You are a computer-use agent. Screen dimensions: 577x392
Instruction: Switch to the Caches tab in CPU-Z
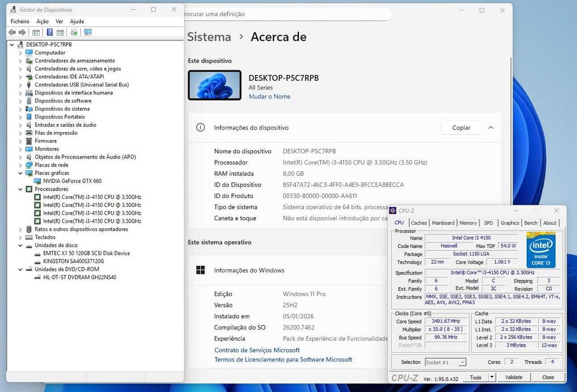pyautogui.click(x=419, y=223)
